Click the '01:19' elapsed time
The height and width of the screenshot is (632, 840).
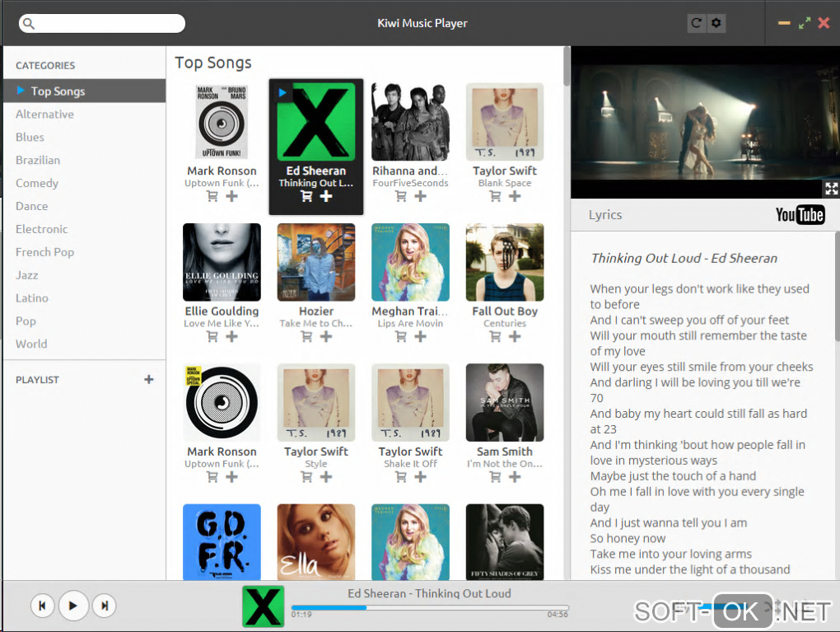(x=301, y=615)
